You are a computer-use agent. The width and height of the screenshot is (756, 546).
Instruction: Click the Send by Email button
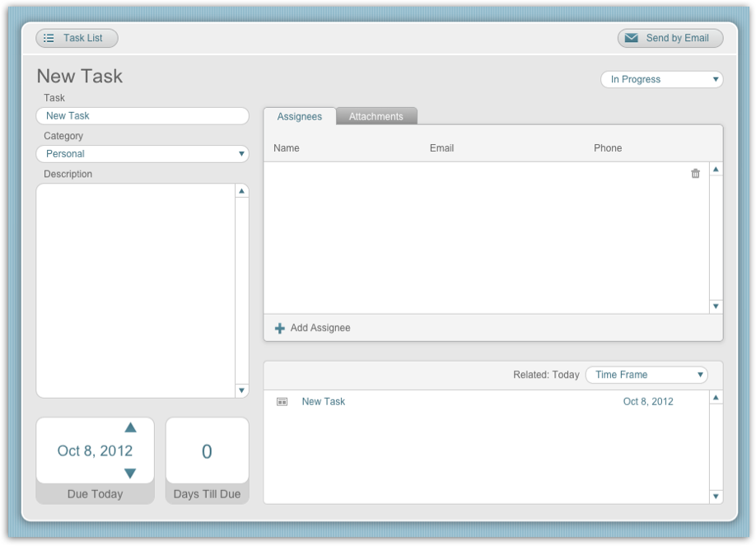pyautogui.click(x=670, y=37)
